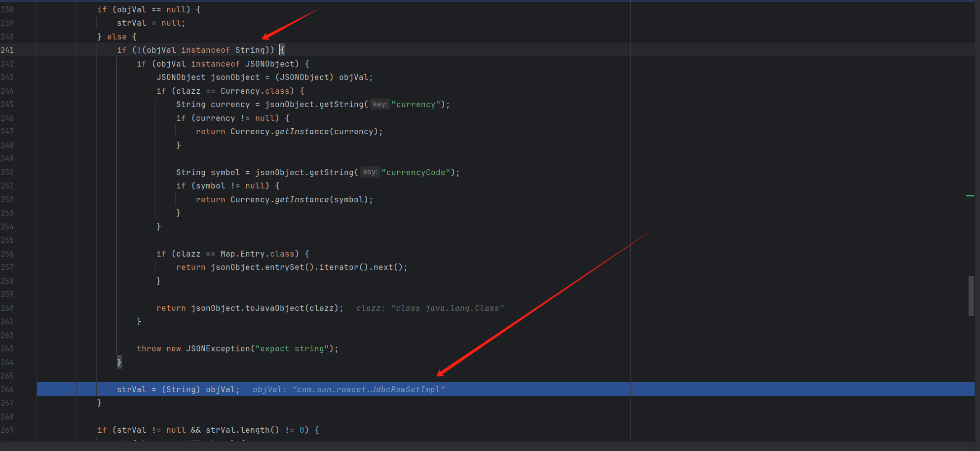The width and height of the screenshot is (980, 451).
Task: Click "return Currency.getInstance(symbol);"
Action: pyautogui.click(x=284, y=199)
